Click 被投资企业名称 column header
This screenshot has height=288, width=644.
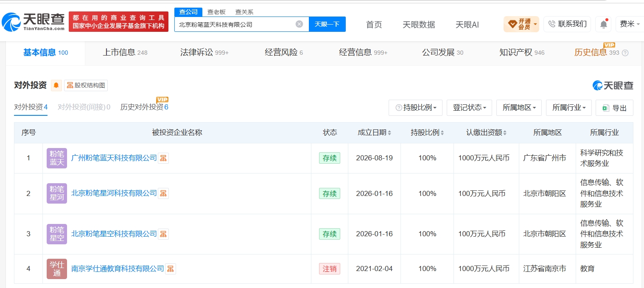(x=177, y=133)
